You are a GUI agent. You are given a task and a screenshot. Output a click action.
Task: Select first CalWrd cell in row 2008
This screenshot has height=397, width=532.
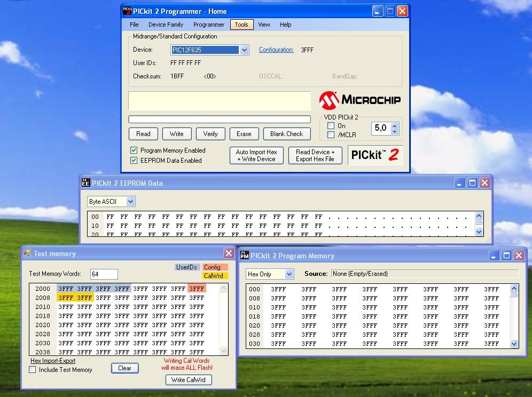[66, 298]
